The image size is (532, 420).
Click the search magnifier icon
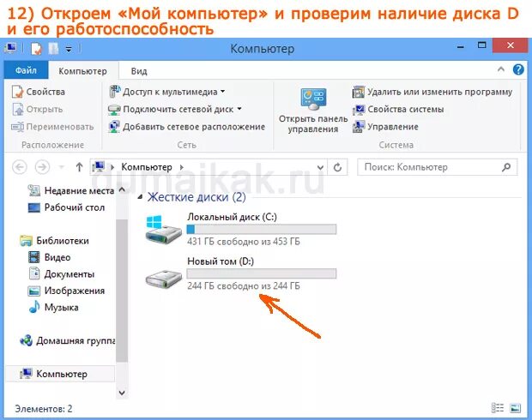[506, 167]
